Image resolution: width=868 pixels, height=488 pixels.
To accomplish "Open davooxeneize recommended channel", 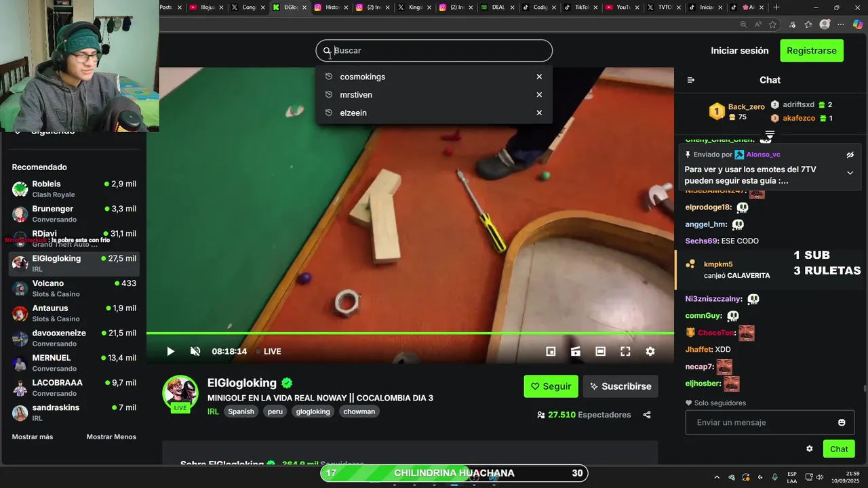I will pos(75,338).
